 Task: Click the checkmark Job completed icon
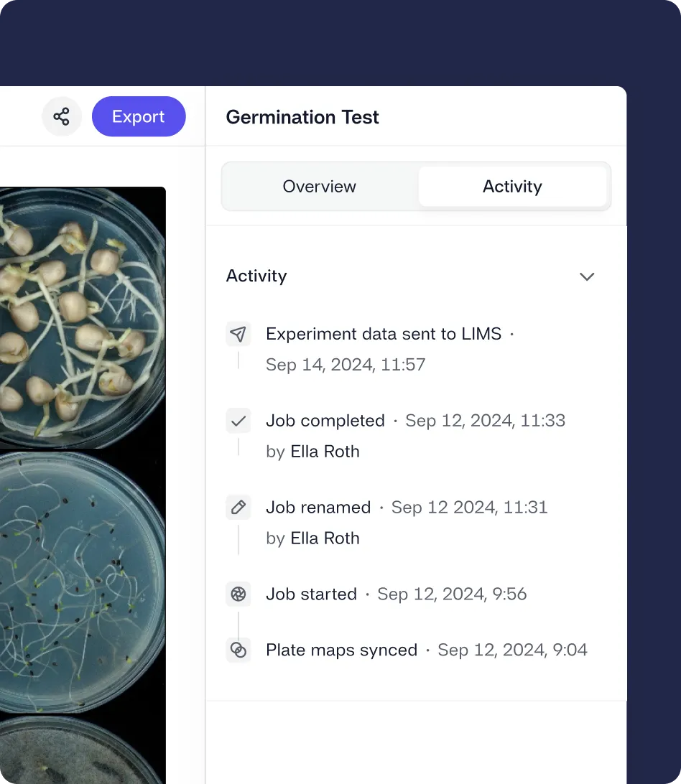point(238,421)
